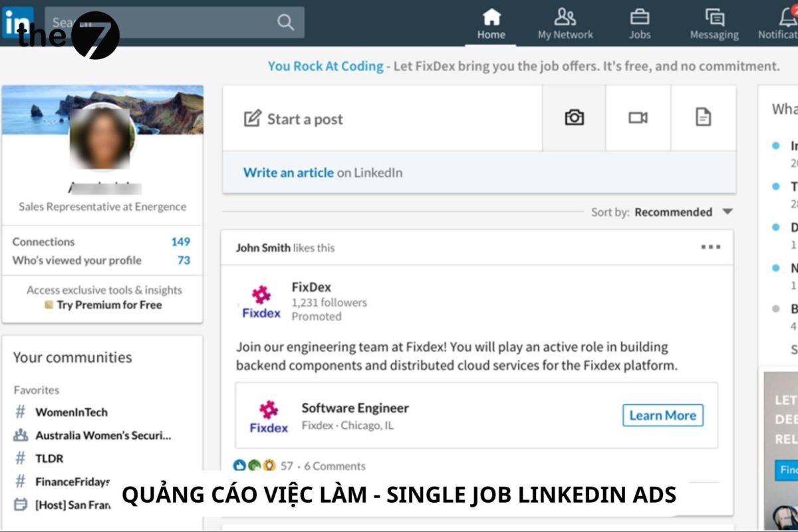Viewport: 798px width, 532px height.
Task: Attach a video to your post
Action: coord(638,117)
